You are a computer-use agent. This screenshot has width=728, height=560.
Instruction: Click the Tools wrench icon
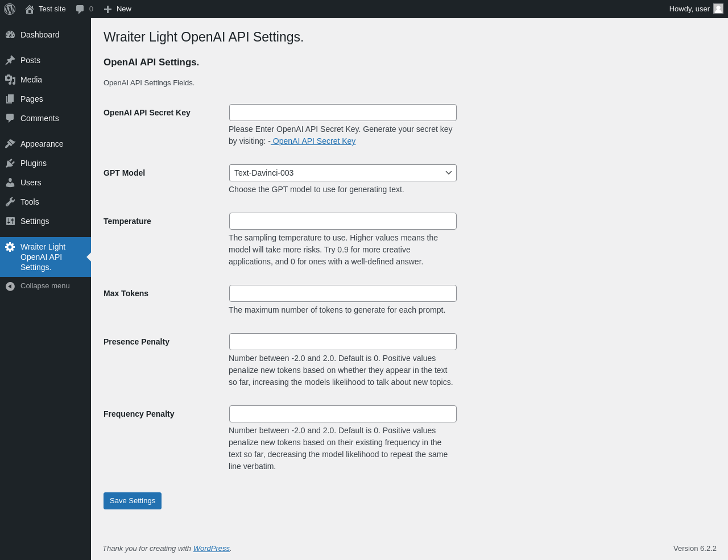tap(10, 202)
